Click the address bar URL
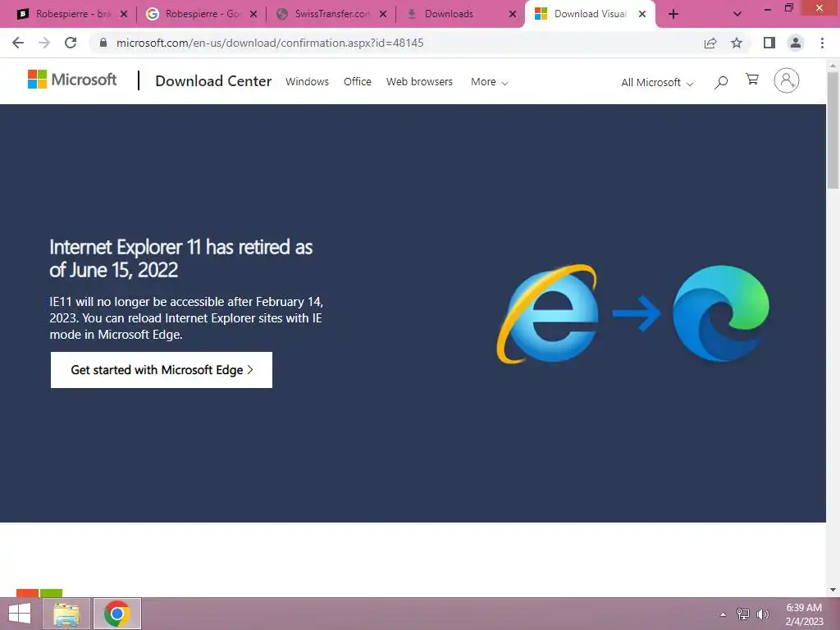Viewport: 840px width, 630px height. tap(270, 43)
